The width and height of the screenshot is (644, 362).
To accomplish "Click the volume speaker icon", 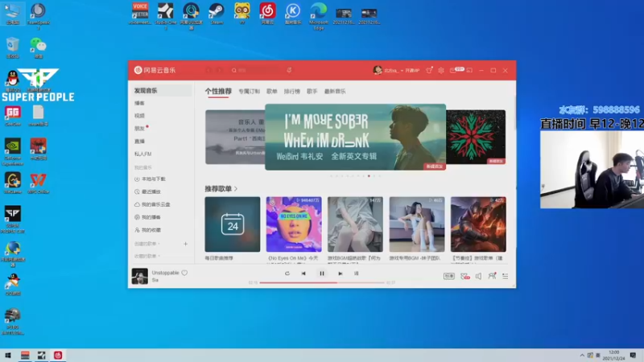I will click(x=478, y=276).
